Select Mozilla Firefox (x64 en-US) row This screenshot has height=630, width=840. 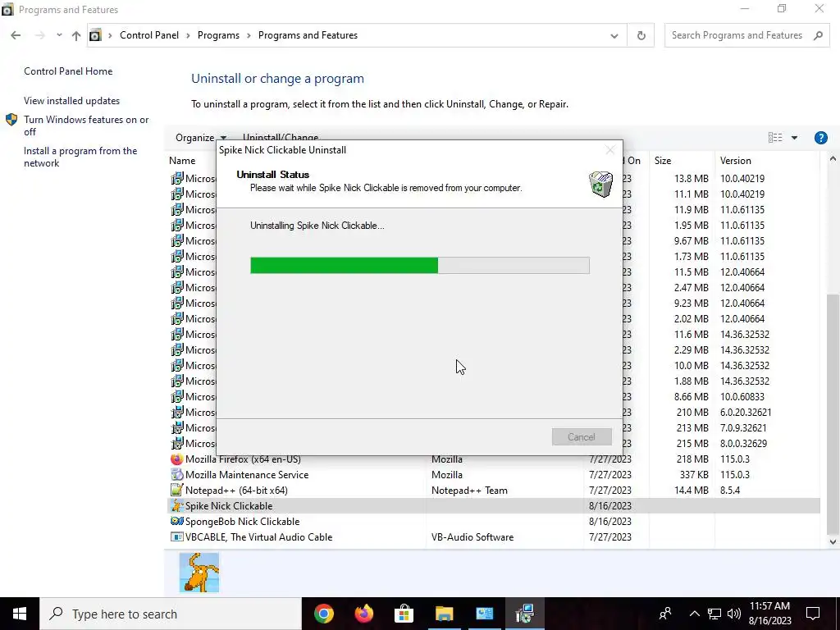coord(494,459)
